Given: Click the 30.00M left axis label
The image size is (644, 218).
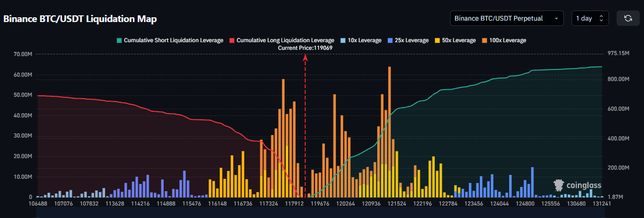Looking at the screenshot, I should 24,136.
